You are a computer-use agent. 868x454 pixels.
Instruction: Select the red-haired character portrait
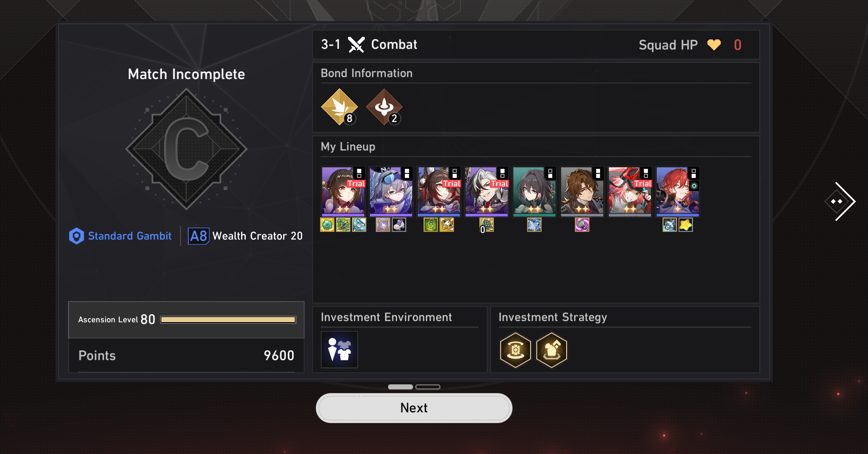coord(678,191)
